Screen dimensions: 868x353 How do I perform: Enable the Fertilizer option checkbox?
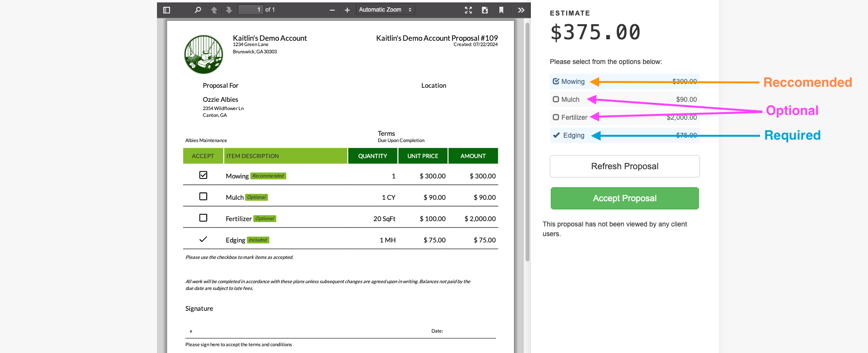coord(556,117)
